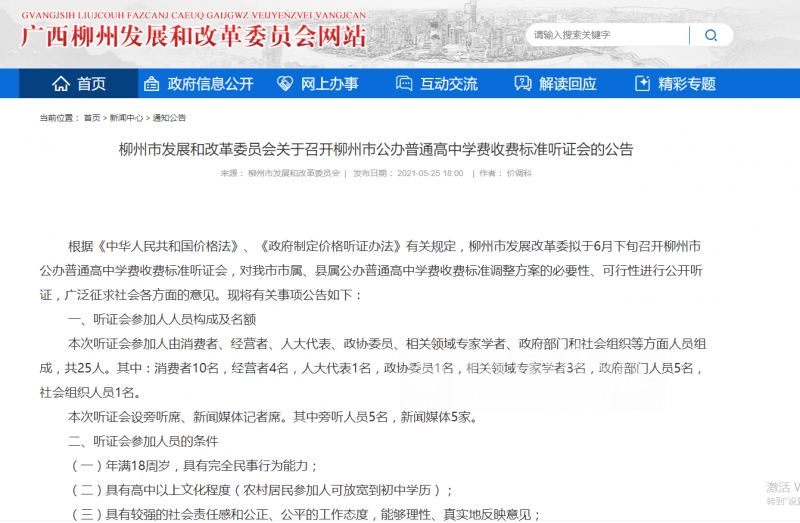Open the 政府信息公开 navigation menu text

pos(210,84)
